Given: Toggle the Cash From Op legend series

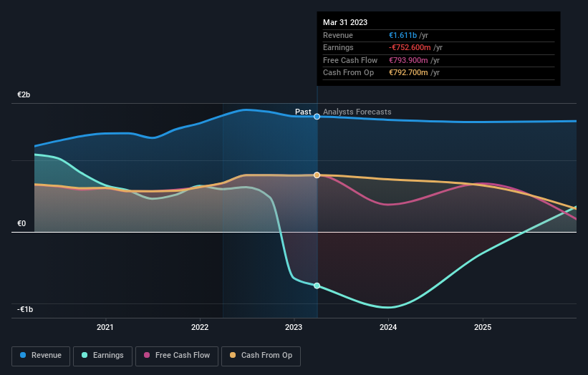Looking at the screenshot, I should pos(261,356).
